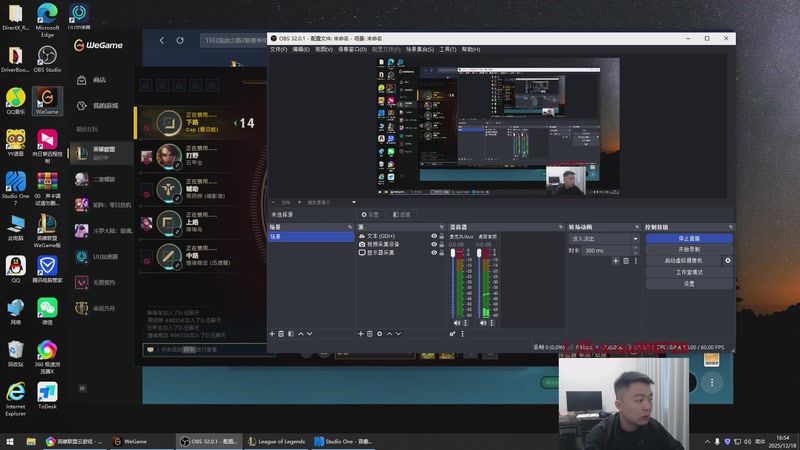Pop out the Controls dock
The width and height of the screenshot is (800, 450).
pyautogui.click(x=731, y=227)
